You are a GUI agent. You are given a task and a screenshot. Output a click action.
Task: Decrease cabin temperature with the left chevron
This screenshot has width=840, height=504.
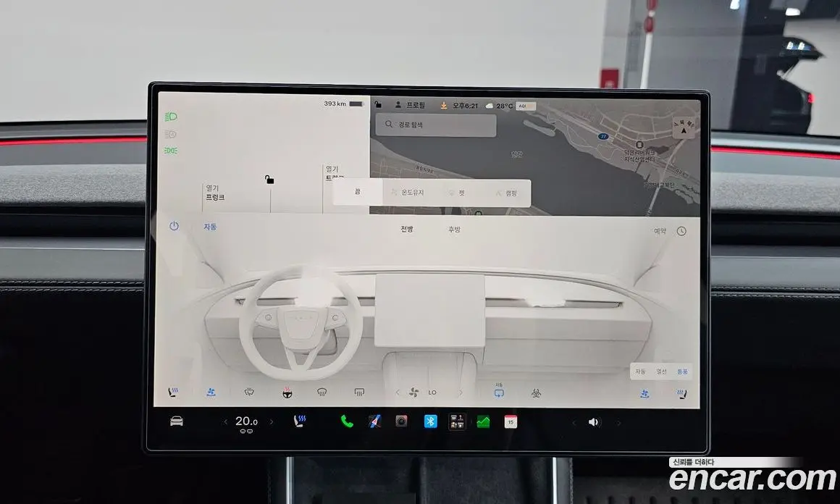tap(225, 422)
